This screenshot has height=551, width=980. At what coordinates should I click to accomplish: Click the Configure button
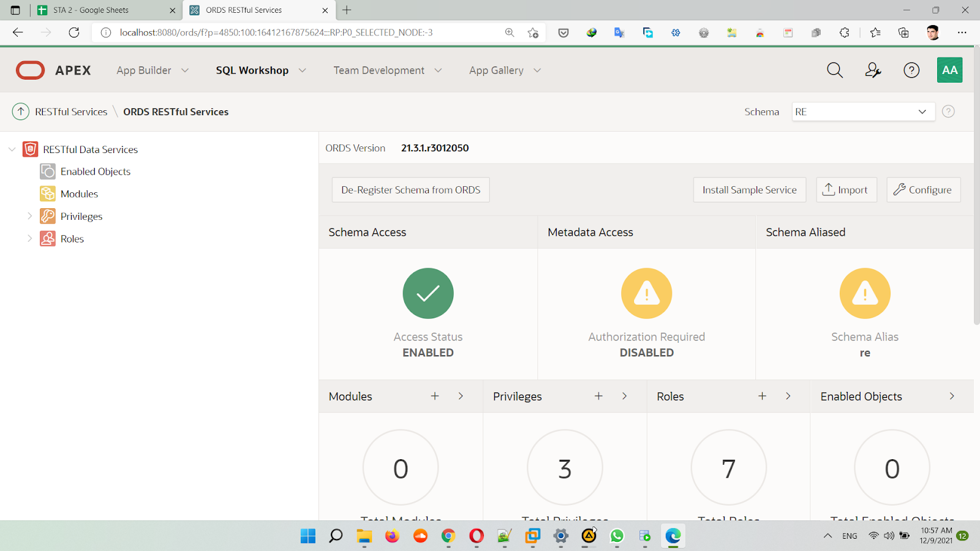click(924, 190)
